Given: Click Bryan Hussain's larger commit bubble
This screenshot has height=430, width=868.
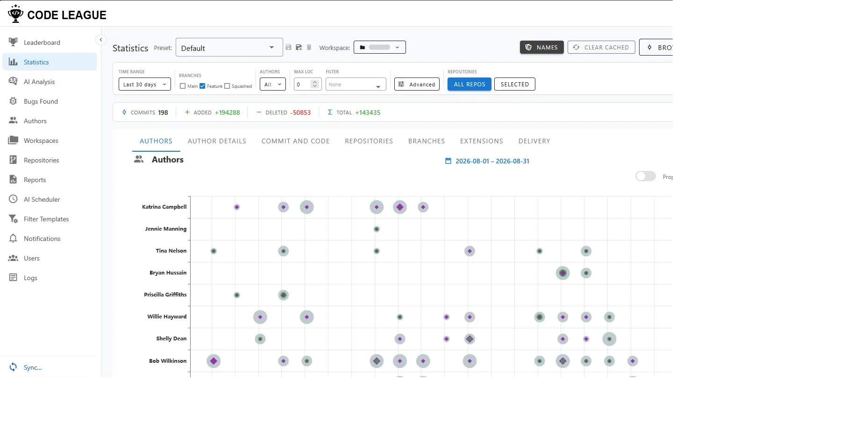Looking at the screenshot, I should tap(563, 273).
